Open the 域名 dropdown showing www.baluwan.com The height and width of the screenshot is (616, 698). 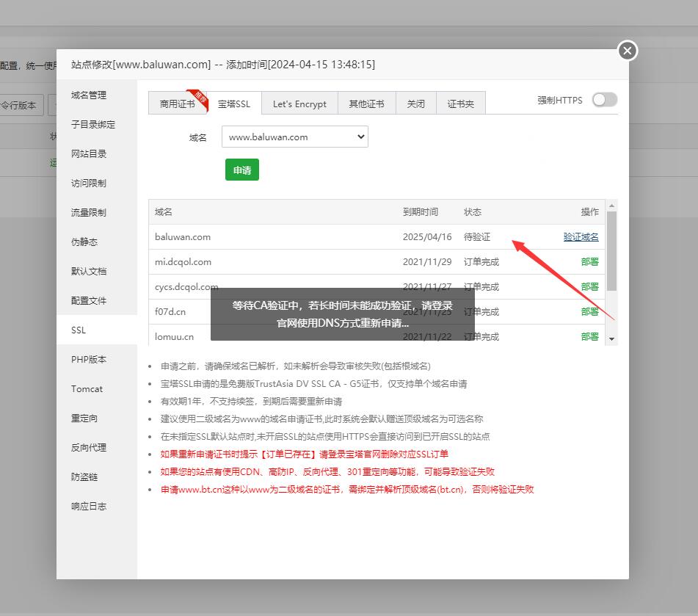(x=295, y=137)
